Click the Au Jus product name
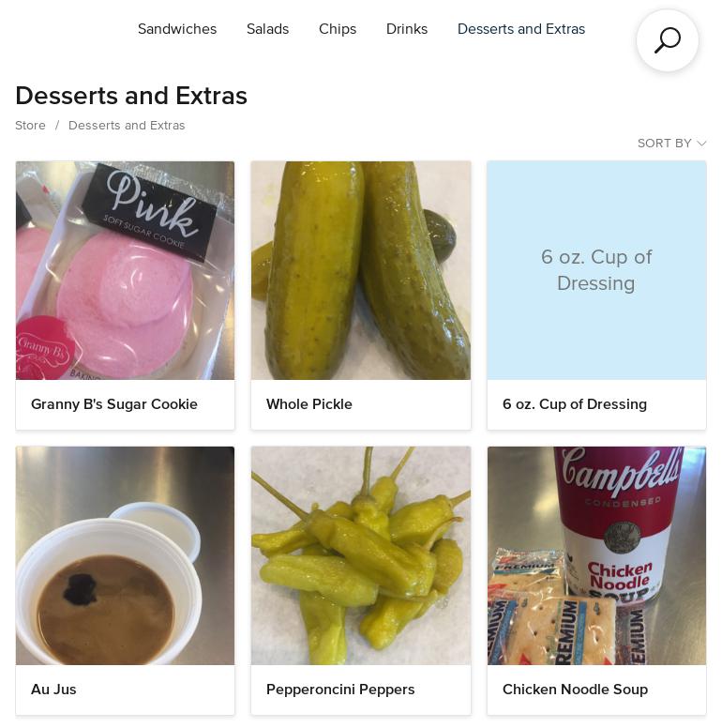Viewport: 722px width, 728px height. point(53,689)
